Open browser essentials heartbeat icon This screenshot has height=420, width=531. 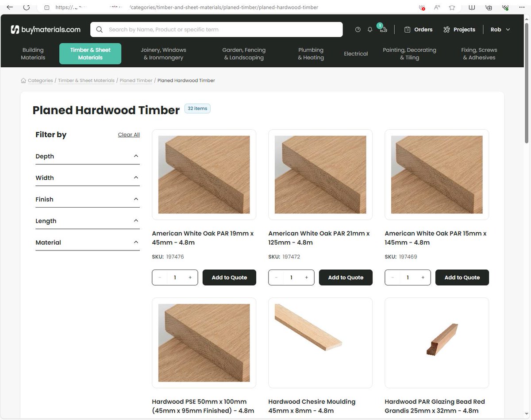pos(505,7)
